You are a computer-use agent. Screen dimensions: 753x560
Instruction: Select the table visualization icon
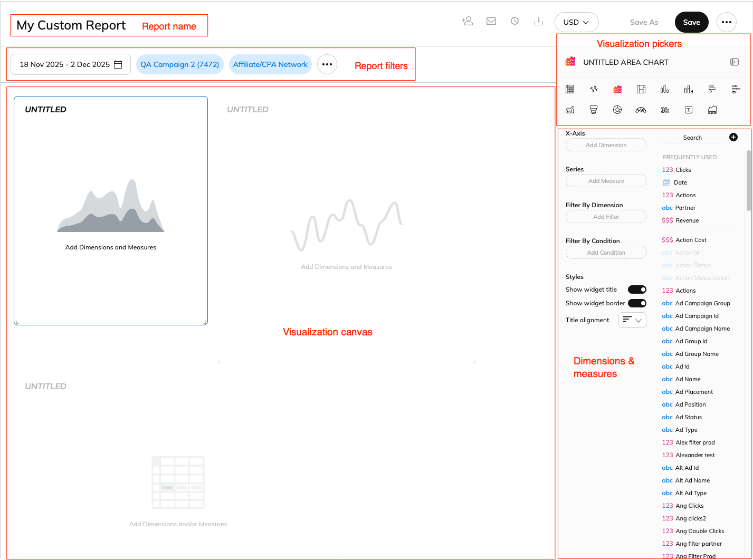(x=570, y=89)
